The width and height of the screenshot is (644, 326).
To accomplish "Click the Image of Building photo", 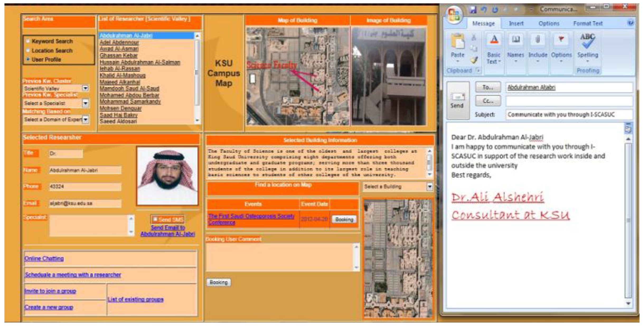I will (388, 76).
